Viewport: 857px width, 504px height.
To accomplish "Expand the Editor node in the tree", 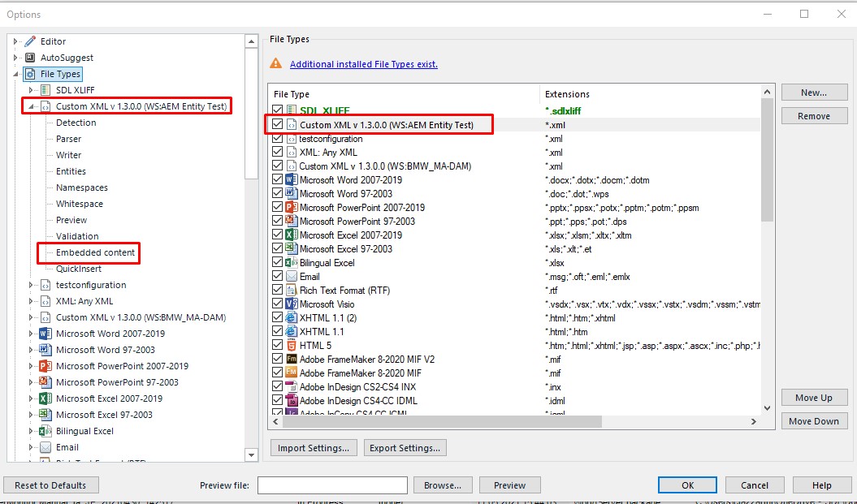I will coord(15,41).
